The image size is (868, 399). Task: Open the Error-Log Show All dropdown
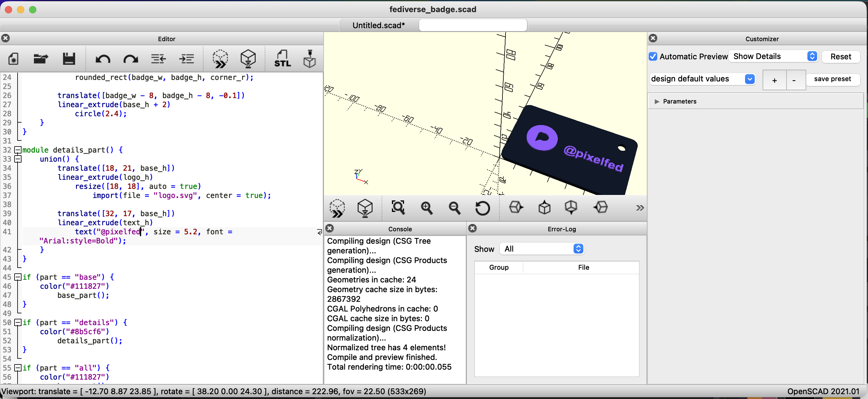coord(542,249)
